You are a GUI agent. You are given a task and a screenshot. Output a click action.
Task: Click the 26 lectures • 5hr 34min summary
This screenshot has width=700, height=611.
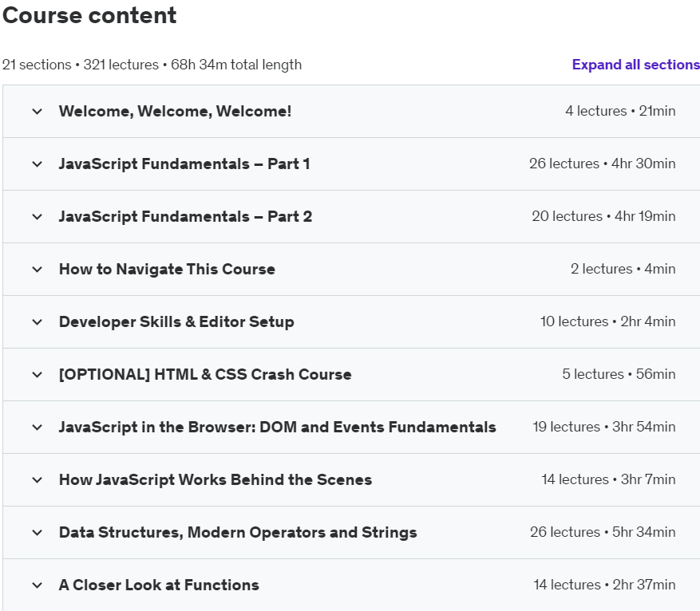[x=603, y=532]
